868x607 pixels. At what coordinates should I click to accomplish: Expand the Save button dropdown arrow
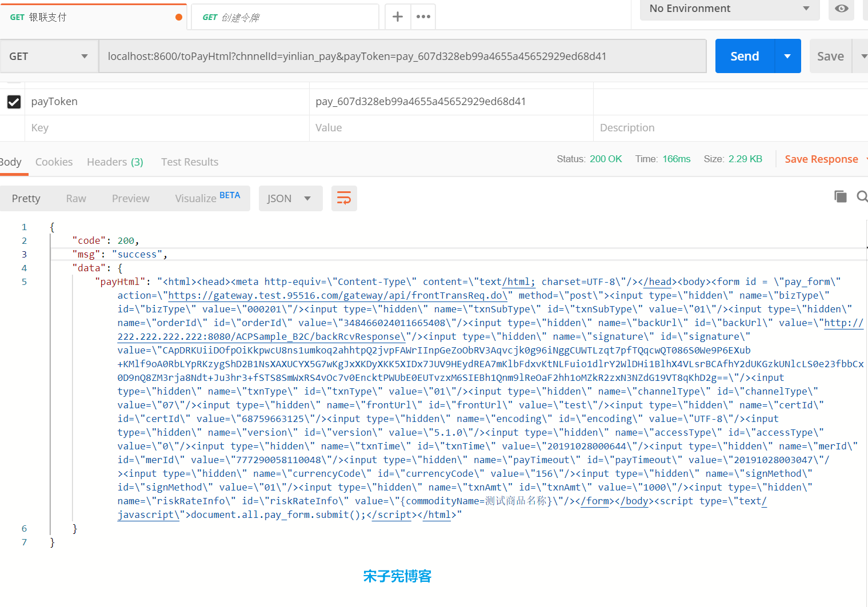[x=862, y=56]
